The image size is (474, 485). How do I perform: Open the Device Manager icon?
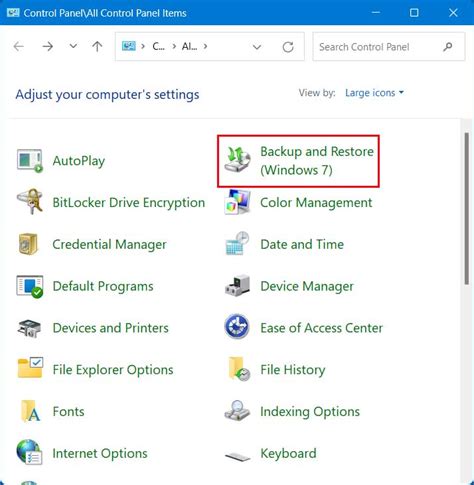pyautogui.click(x=237, y=286)
